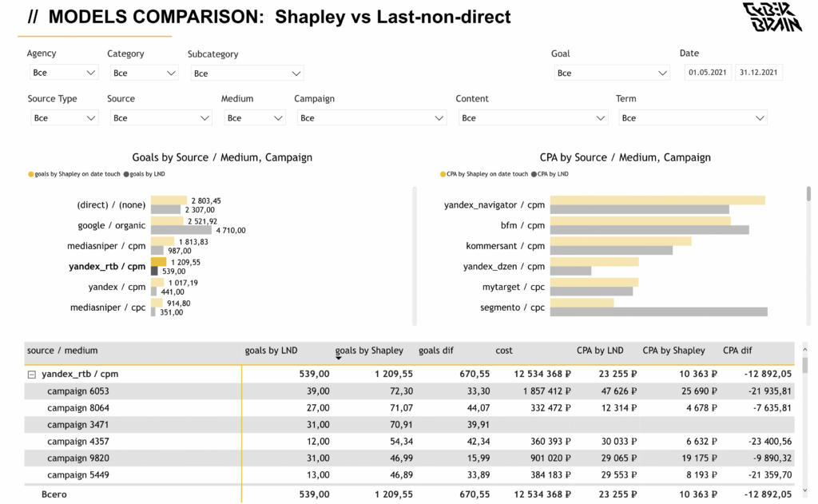Select the yandex_rtb / cpm Shapley bar

coord(158,262)
